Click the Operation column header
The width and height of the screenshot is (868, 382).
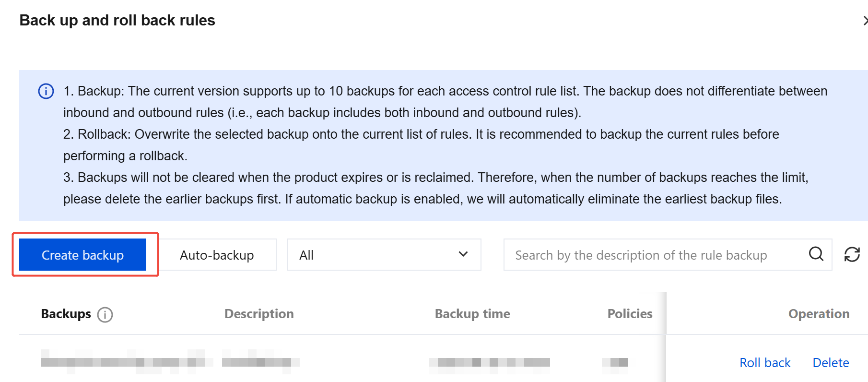(x=819, y=314)
